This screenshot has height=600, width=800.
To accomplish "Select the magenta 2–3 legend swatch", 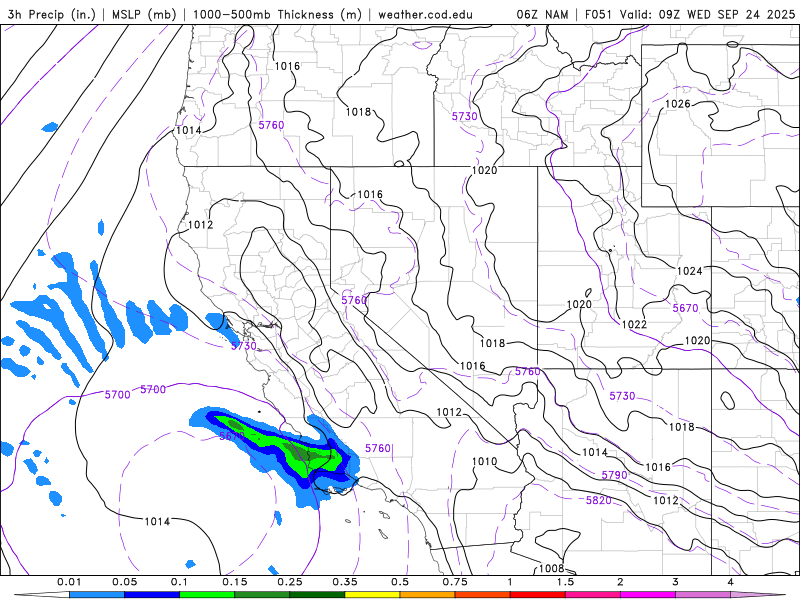I will 648,595.
